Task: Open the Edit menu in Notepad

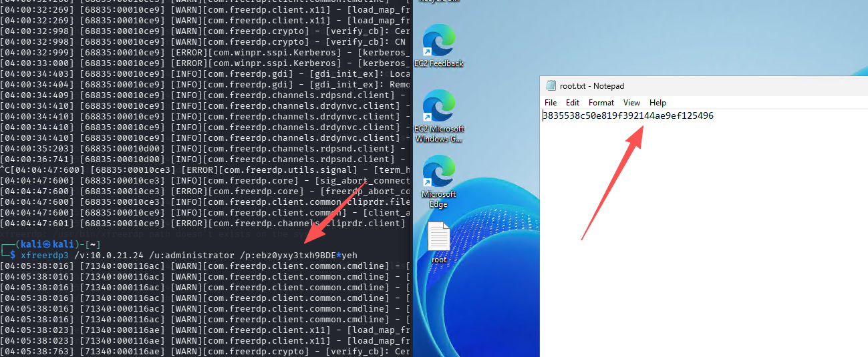Action: click(x=573, y=103)
